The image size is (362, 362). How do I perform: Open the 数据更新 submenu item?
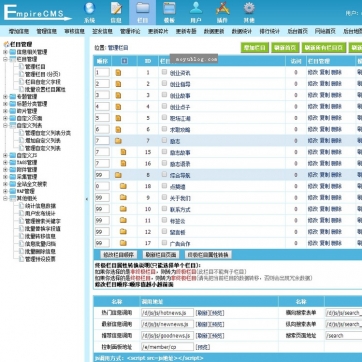click(x=214, y=31)
